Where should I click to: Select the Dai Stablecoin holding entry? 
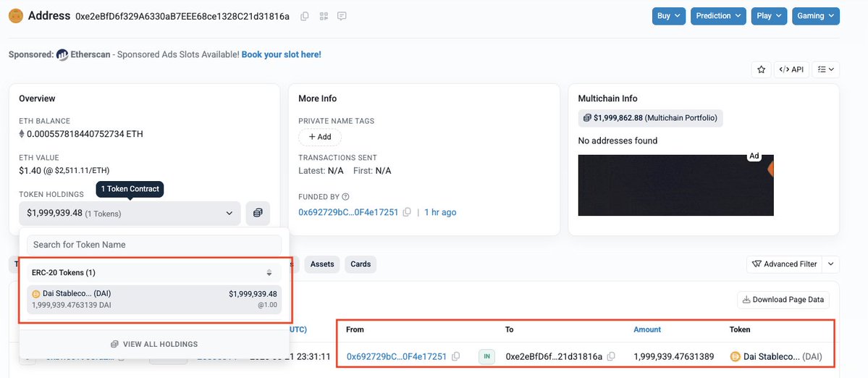click(154, 299)
